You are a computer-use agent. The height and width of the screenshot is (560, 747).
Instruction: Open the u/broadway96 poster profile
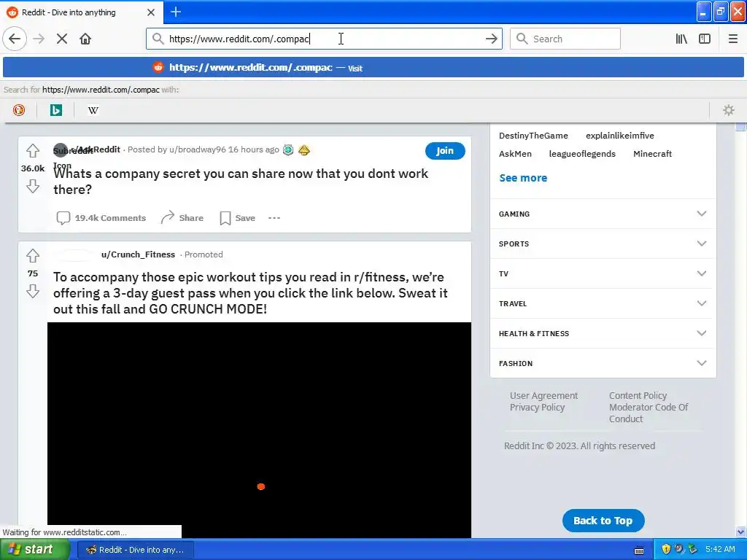(x=197, y=149)
